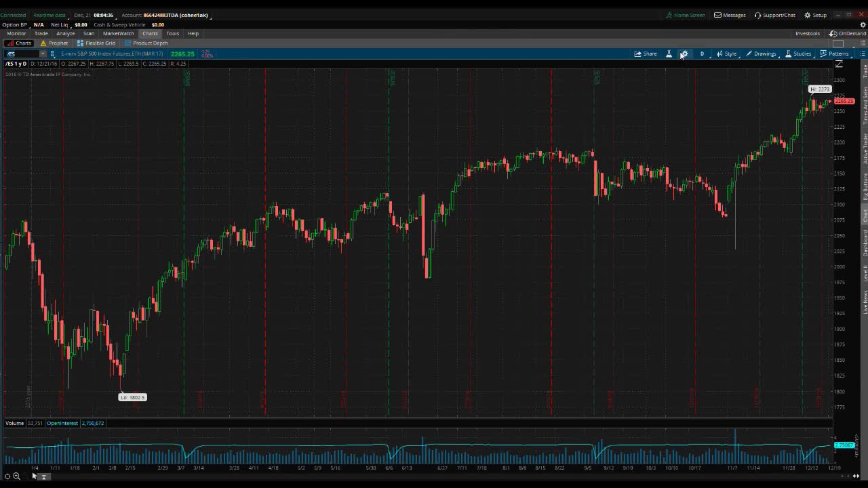The image size is (868, 488).
Task: Open the Prophet sub-tab
Action: click(x=54, y=43)
